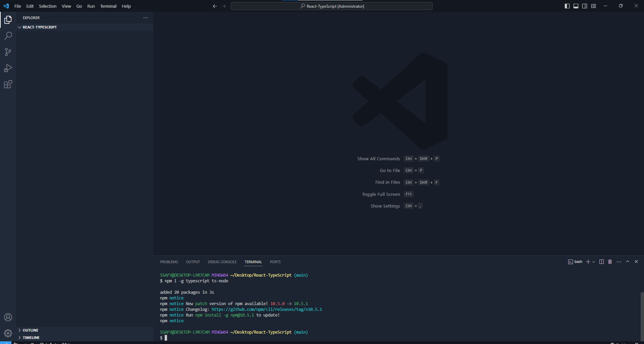Open the terminal launch profile dropdown arrow

tap(594, 262)
